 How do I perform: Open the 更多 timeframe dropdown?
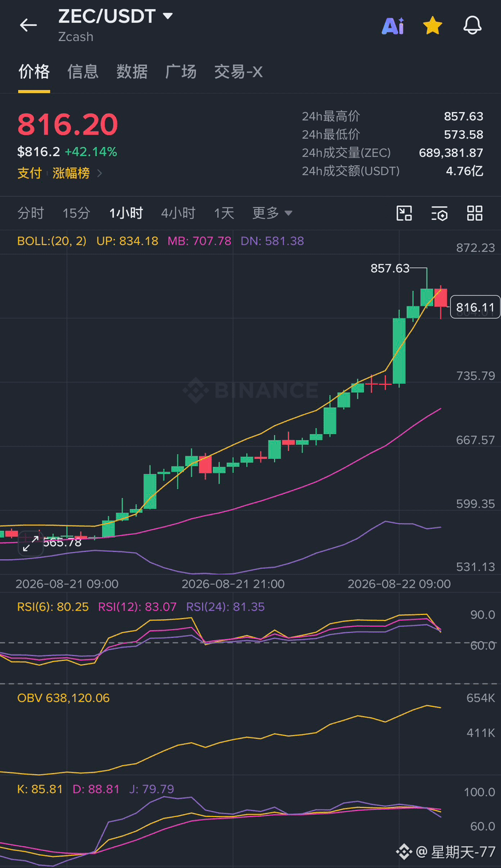tap(272, 213)
